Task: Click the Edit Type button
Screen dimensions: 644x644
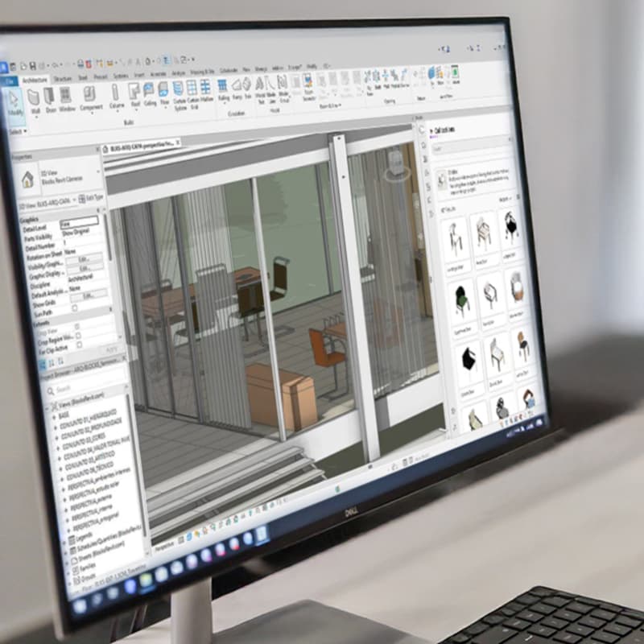Action: (91, 198)
